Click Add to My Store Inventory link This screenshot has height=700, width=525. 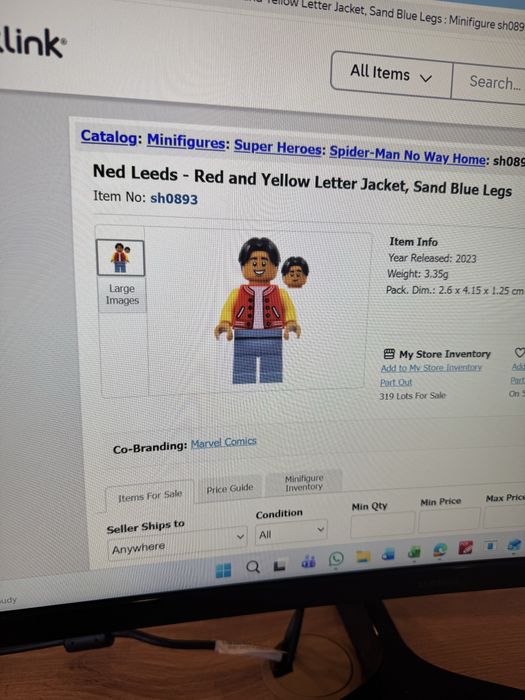[x=431, y=368]
